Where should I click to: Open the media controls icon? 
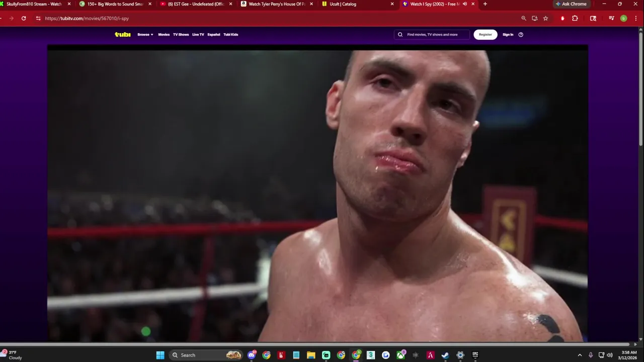coord(611,18)
